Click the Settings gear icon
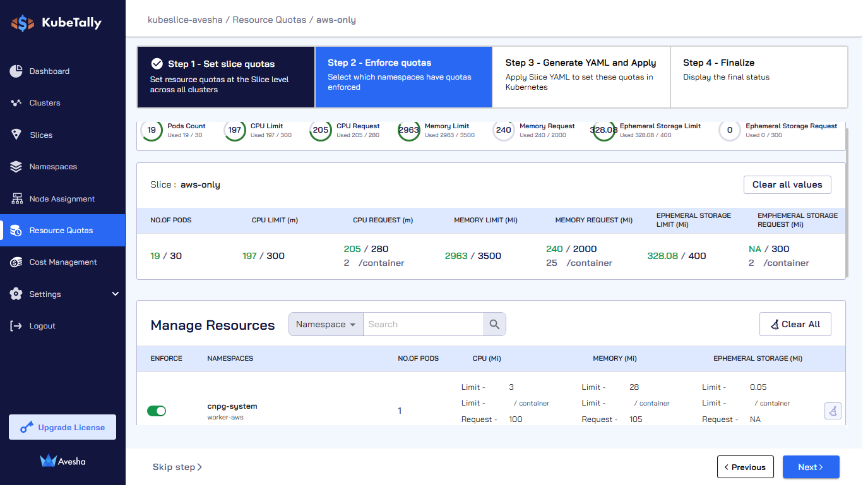The width and height of the screenshot is (868, 494). pyautogui.click(x=16, y=294)
